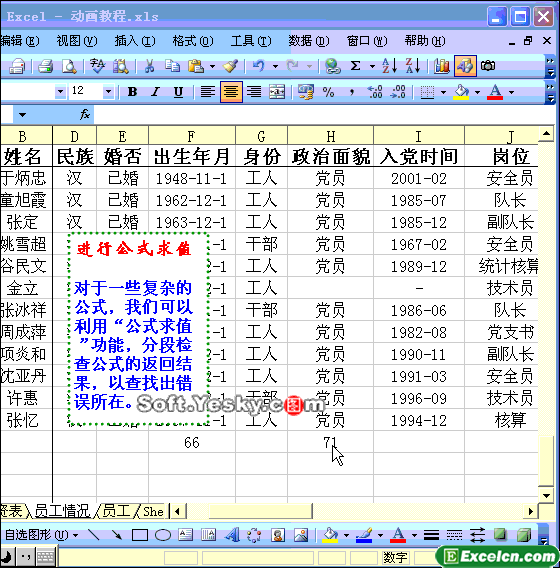Insert a hyperlink with the globe icon
Image resolution: width=560 pixels, height=568 pixels.
coord(332,66)
